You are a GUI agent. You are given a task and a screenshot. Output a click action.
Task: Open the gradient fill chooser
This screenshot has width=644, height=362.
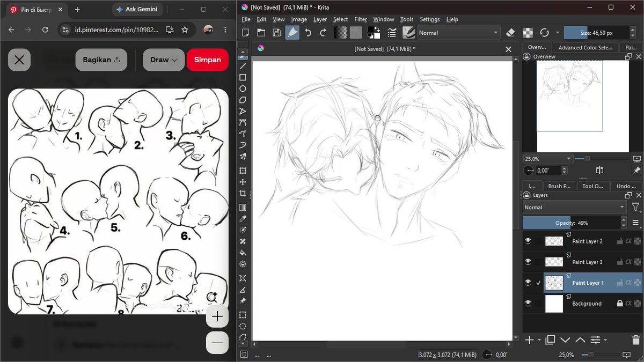[x=340, y=33]
